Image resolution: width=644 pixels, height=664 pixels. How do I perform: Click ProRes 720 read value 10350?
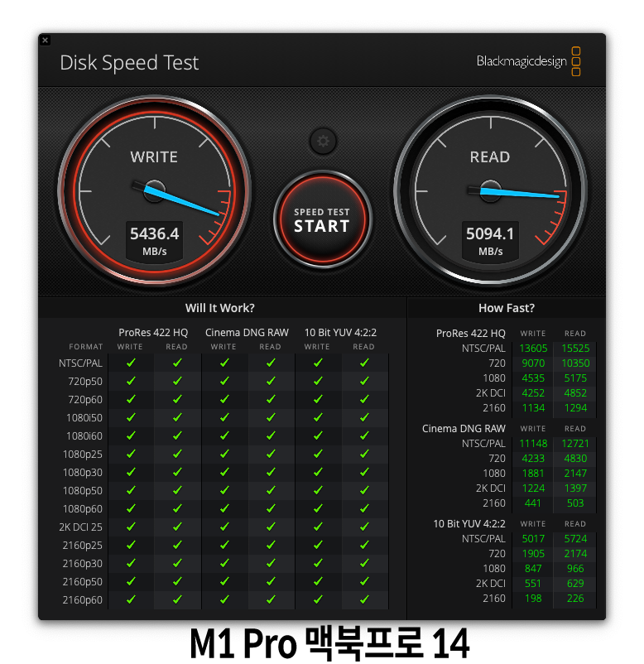tap(575, 363)
